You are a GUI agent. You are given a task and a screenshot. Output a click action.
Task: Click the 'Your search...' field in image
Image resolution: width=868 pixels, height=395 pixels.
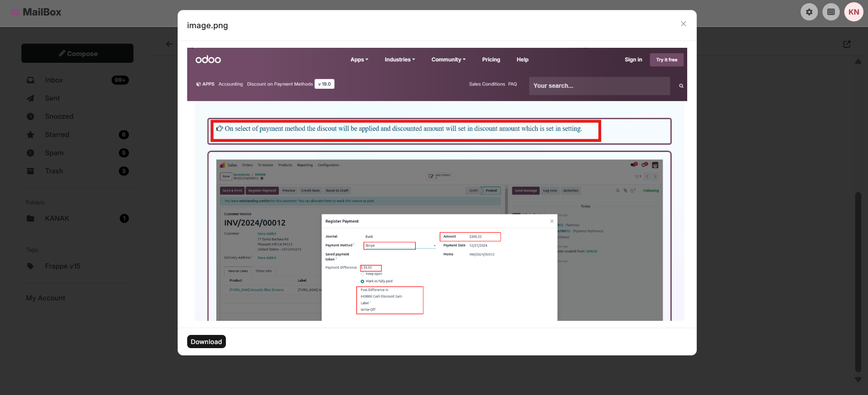click(599, 86)
